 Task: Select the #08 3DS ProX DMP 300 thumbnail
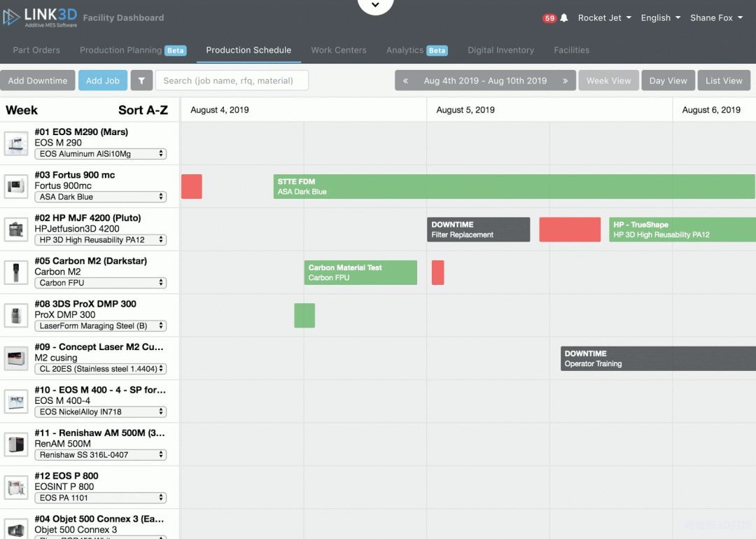(16, 315)
